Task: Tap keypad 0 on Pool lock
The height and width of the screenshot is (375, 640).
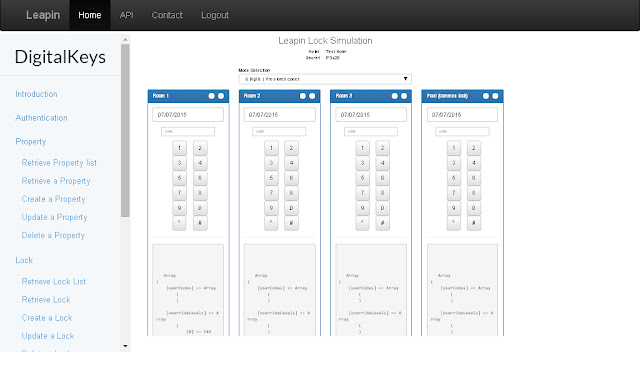Action: (474, 208)
